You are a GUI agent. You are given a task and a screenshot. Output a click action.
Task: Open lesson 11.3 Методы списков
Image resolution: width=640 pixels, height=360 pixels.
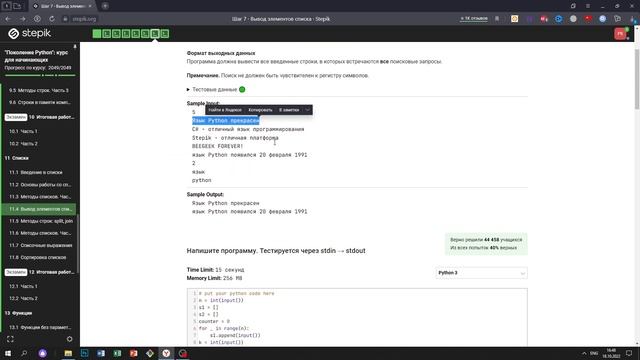(39, 197)
